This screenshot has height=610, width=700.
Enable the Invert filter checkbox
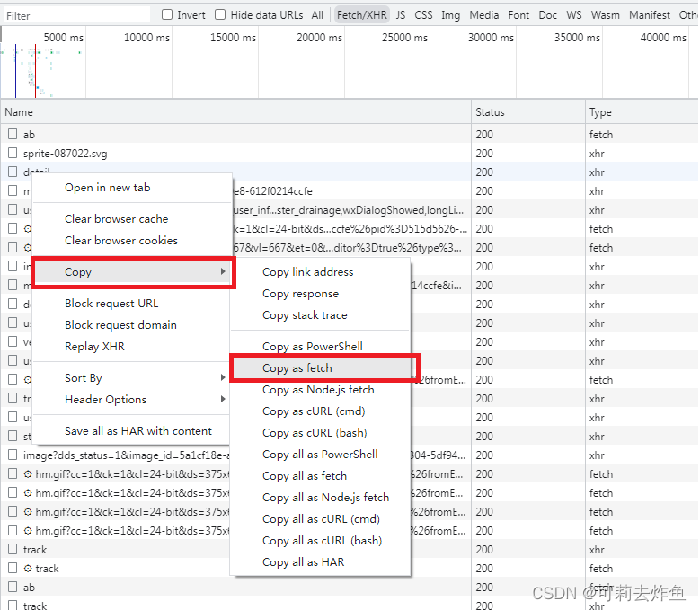click(x=167, y=15)
